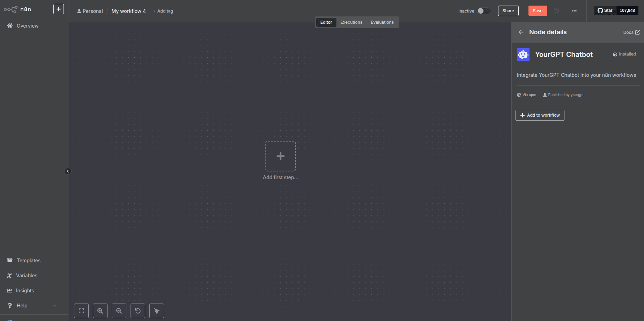Open the Insights panel

click(x=25, y=290)
